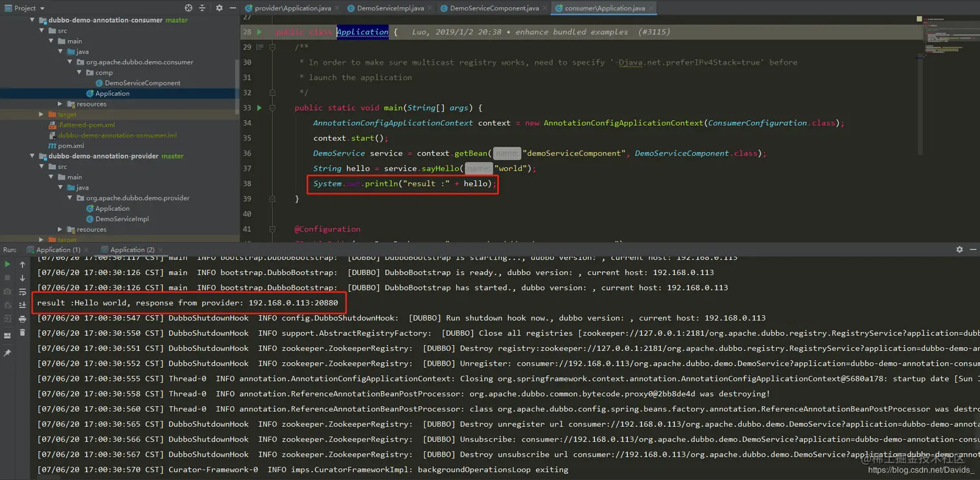Close the DemoServiceImpl.java tab

point(431,8)
